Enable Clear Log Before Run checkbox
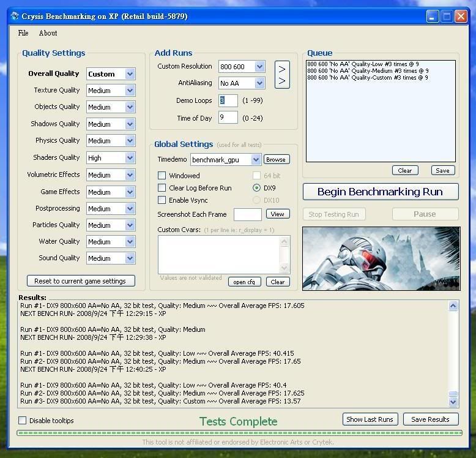The image size is (476, 458). point(162,188)
